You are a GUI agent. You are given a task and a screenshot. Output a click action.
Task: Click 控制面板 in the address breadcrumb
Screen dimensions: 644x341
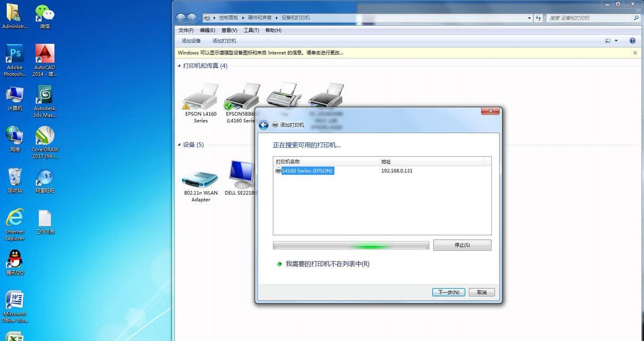[x=229, y=18]
